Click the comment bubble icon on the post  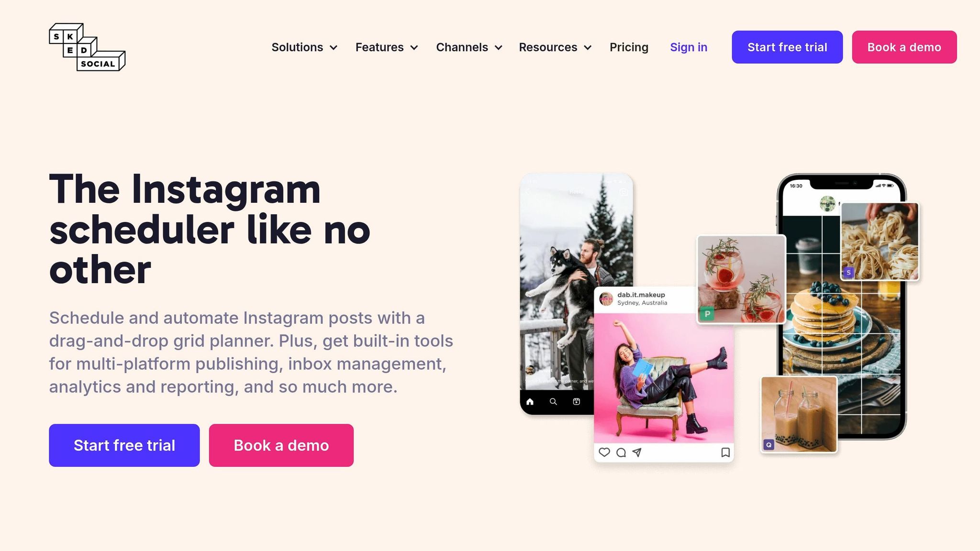coord(621,452)
